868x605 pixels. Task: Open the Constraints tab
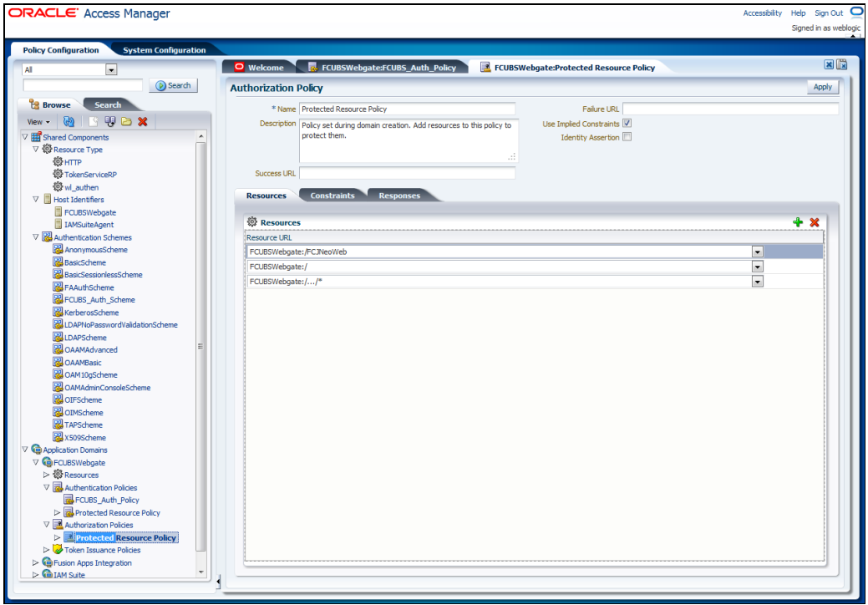[x=332, y=196]
